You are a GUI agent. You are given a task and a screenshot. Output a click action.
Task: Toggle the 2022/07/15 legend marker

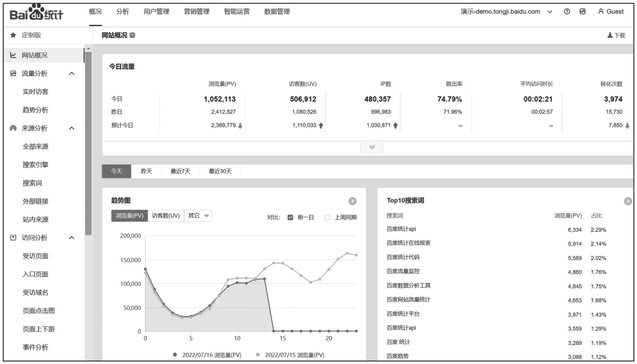pos(258,355)
